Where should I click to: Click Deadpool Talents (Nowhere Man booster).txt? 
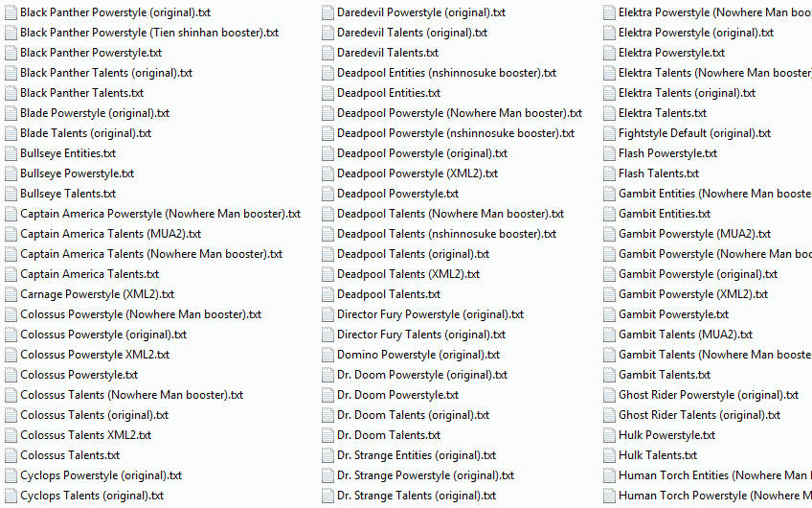(451, 214)
